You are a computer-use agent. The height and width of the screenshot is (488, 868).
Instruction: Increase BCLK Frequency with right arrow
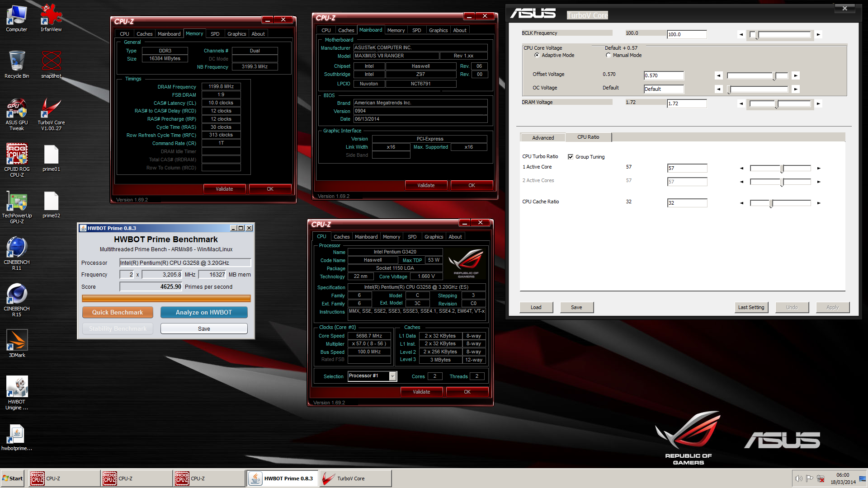click(818, 34)
